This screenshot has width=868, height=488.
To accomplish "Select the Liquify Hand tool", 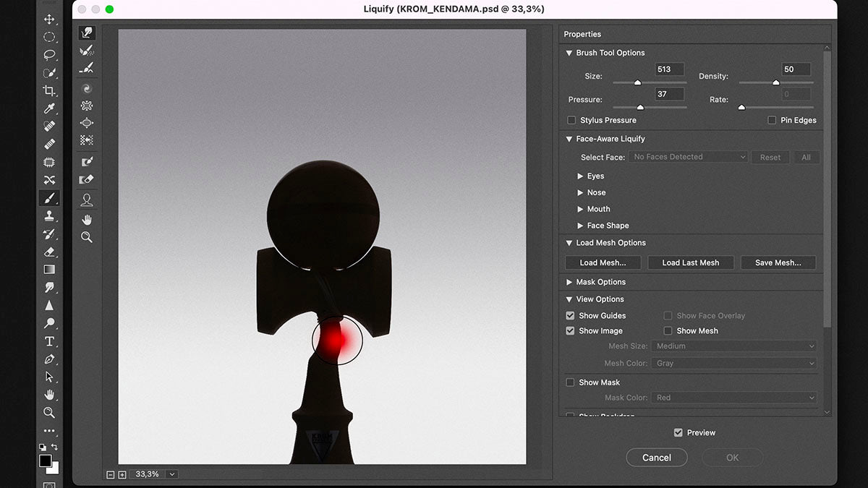I will [87, 219].
